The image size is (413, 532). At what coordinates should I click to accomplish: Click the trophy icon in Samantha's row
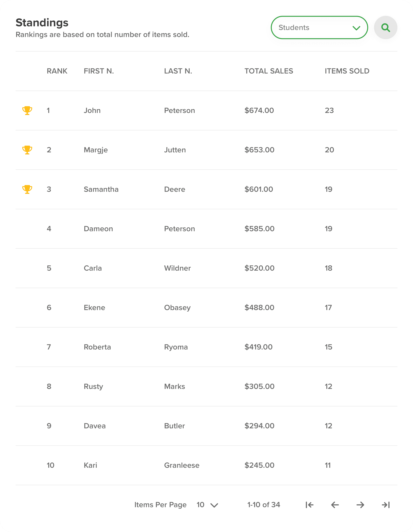(x=27, y=189)
